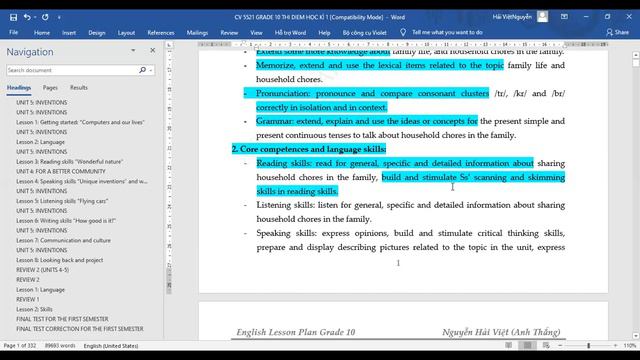Click the Redo/Repeat icon

[x=45, y=17]
